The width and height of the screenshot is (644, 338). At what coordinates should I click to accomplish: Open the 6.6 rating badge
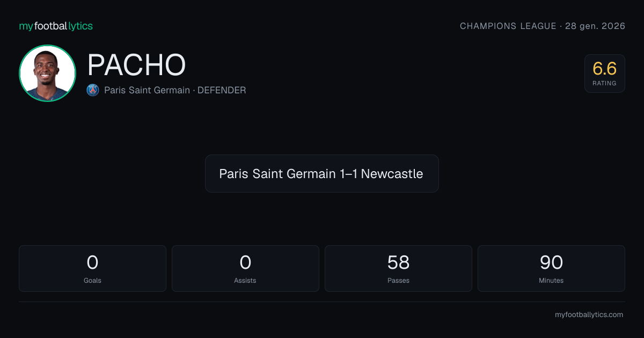click(604, 74)
